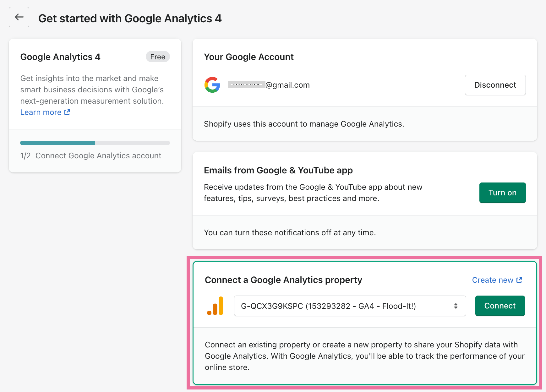Click the up-down arrows in property selector
This screenshot has width=546, height=392.
[456, 306]
